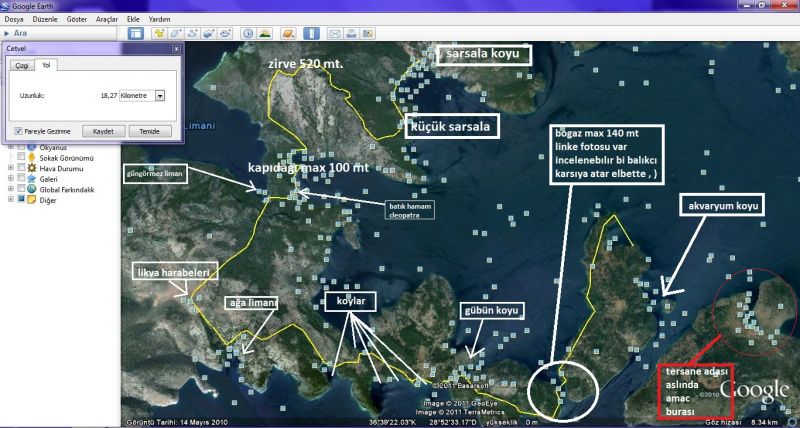The height and width of the screenshot is (428, 800).
Task: Click the Sokak Görünümü layer label
Action: coord(66,158)
